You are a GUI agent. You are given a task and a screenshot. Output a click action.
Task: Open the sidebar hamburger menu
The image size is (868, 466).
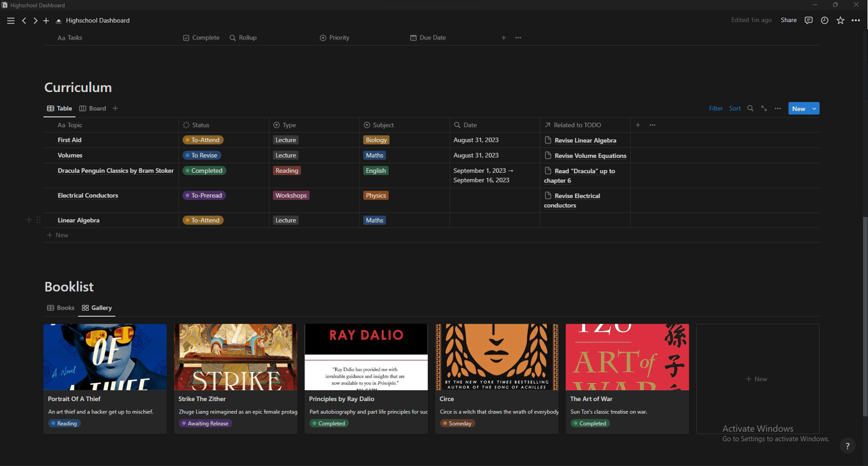point(11,20)
